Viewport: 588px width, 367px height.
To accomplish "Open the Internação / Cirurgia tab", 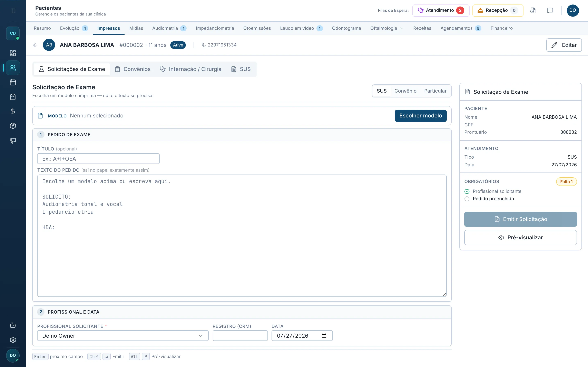I will click(190, 69).
